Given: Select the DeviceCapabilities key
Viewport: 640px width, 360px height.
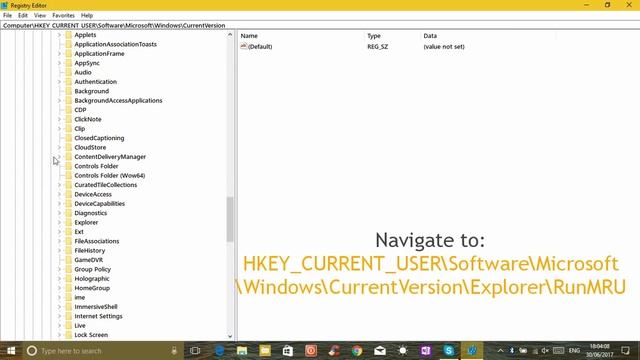Looking at the screenshot, I should (x=100, y=204).
